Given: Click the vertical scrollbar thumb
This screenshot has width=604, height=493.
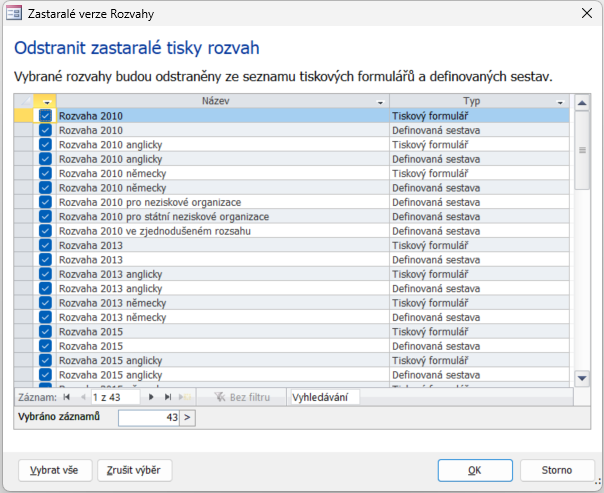Looking at the screenshot, I should pos(582,150).
